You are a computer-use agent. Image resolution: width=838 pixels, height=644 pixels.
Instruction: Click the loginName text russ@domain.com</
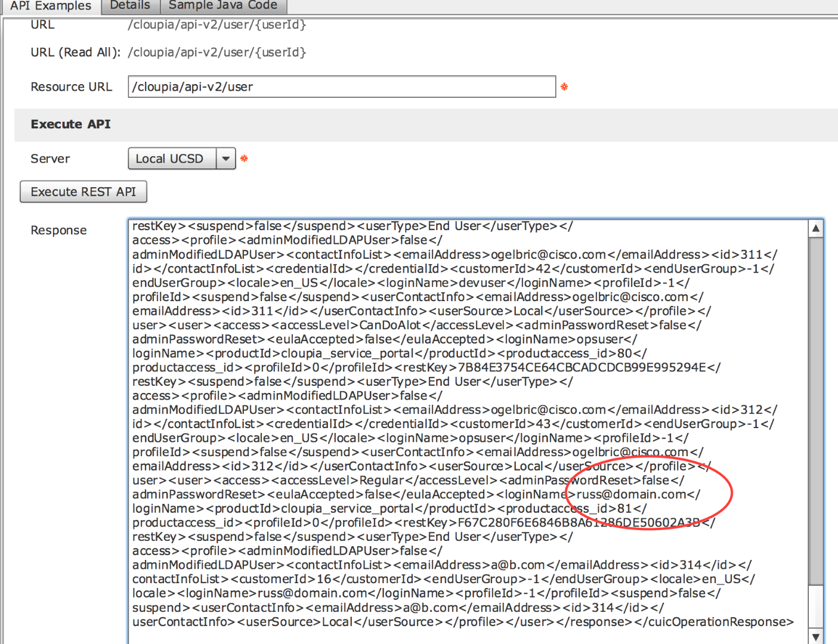click(x=638, y=494)
